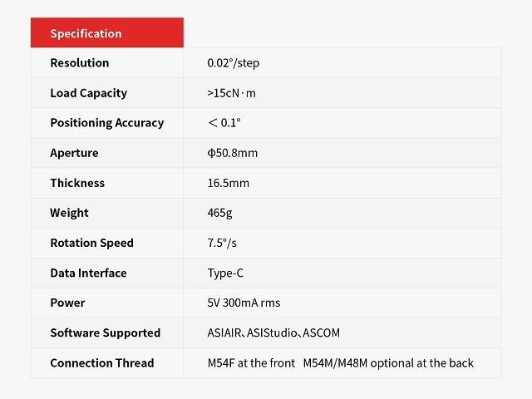Select the Load Capacity label

click(89, 93)
